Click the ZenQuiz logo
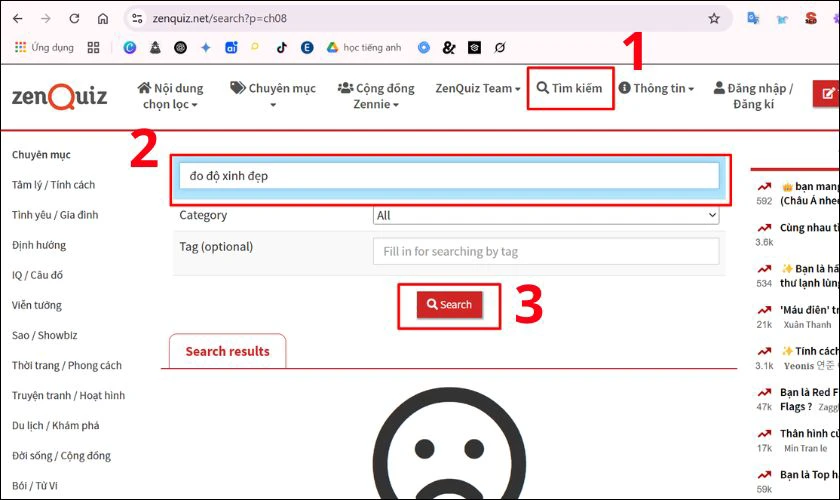The height and width of the screenshot is (500, 840). pyautogui.click(x=59, y=96)
